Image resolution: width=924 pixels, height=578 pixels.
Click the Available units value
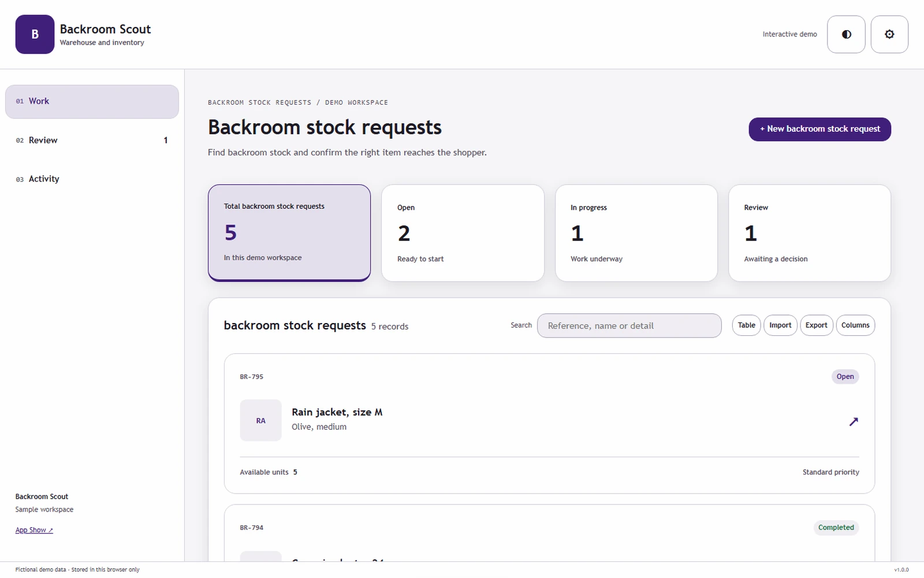tap(295, 472)
